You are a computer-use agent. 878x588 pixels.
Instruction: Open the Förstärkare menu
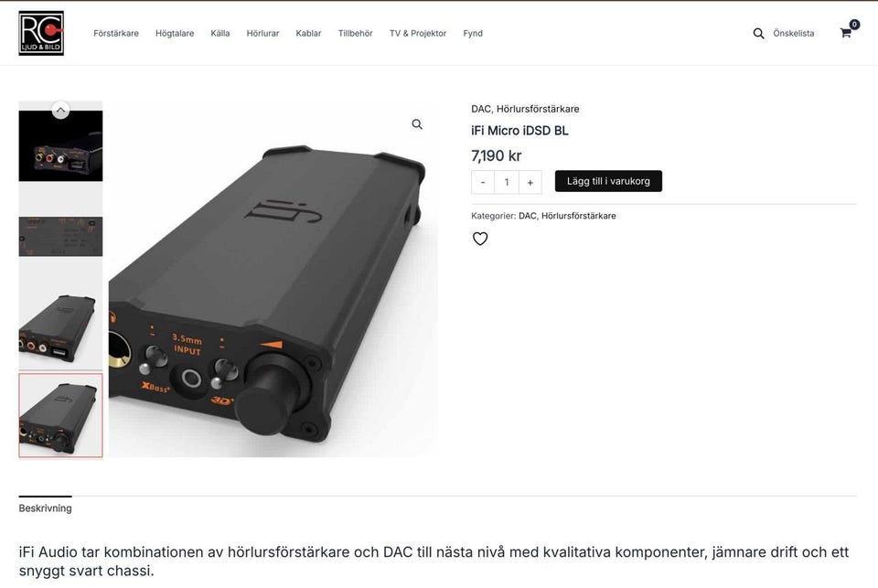click(116, 34)
